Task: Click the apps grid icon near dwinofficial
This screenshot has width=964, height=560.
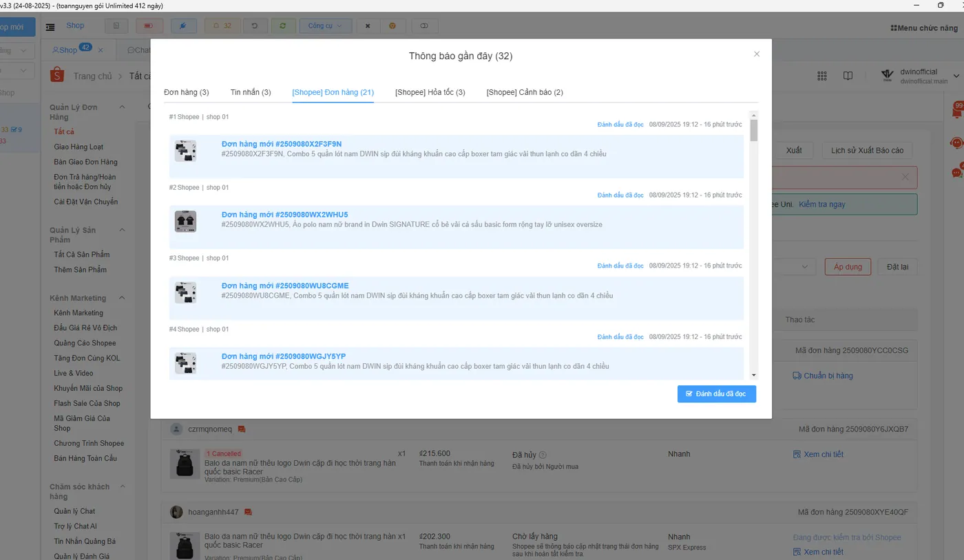Action: click(822, 76)
